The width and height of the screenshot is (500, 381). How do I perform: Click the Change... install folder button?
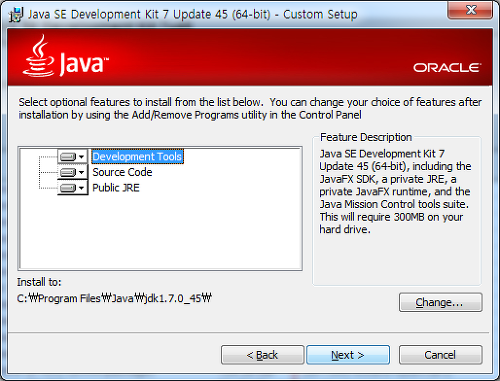pos(440,302)
